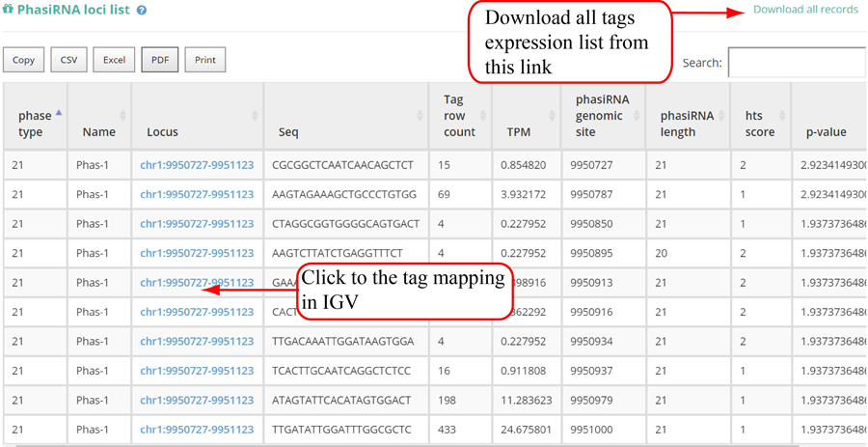Sort table by TPM column
Image resolution: width=868 pixels, height=447 pixels.
point(517,131)
